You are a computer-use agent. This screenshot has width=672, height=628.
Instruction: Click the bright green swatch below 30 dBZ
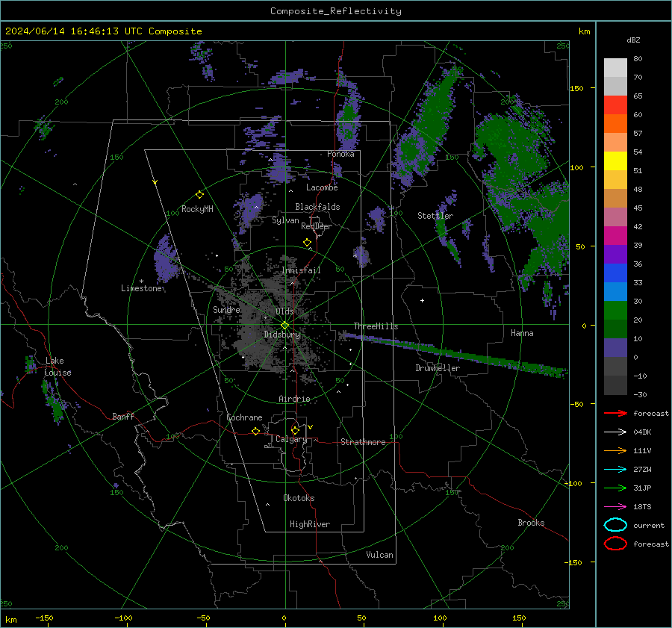pyautogui.click(x=615, y=311)
